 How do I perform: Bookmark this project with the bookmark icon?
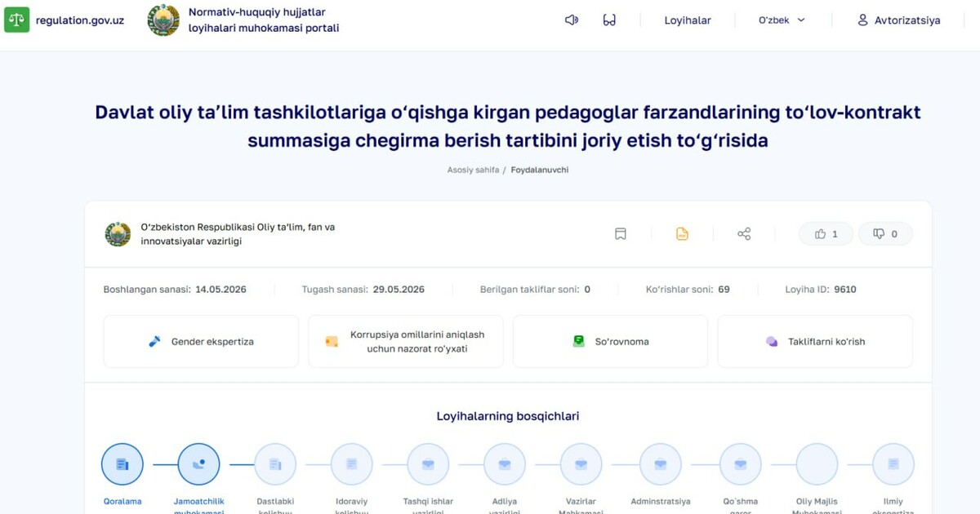[621, 234]
